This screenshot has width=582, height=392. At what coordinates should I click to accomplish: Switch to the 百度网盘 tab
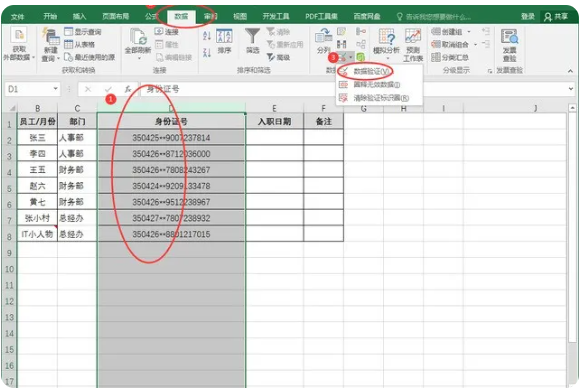point(367,16)
